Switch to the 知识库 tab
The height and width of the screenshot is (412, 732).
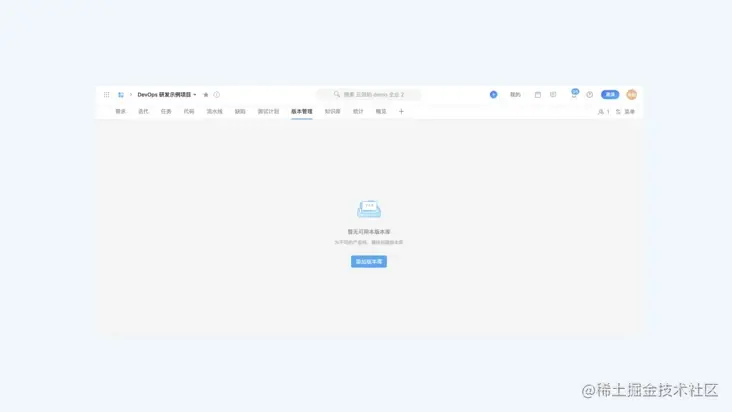[333, 112]
